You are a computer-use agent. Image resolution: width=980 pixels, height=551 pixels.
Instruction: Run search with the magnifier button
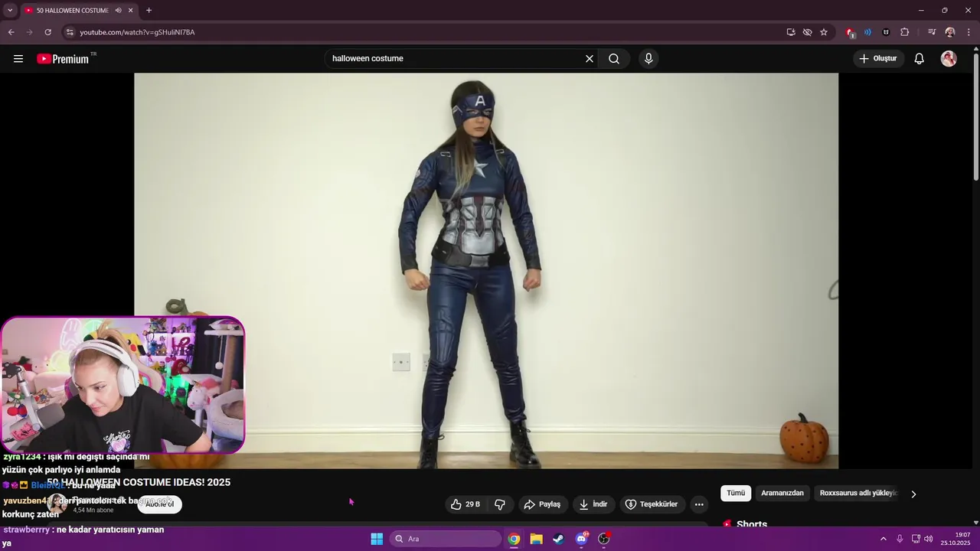[x=614, y=59]
